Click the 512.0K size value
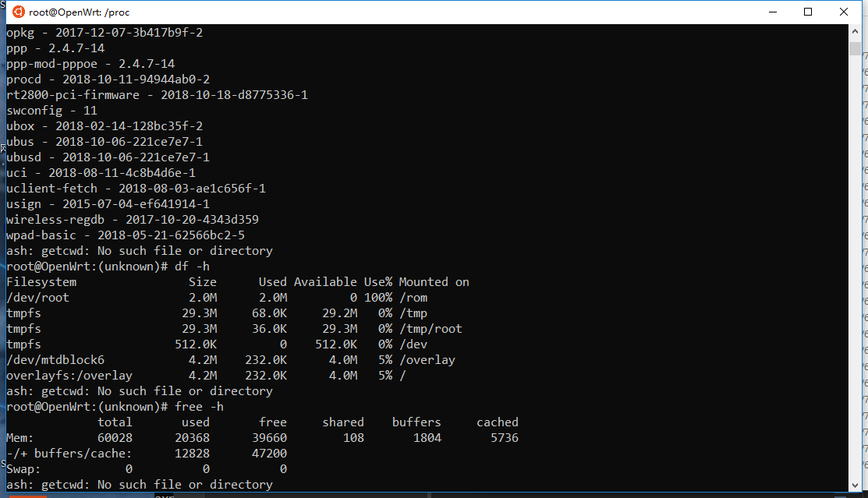This screenshot has height=498, width=868. (x=196, y=344)
